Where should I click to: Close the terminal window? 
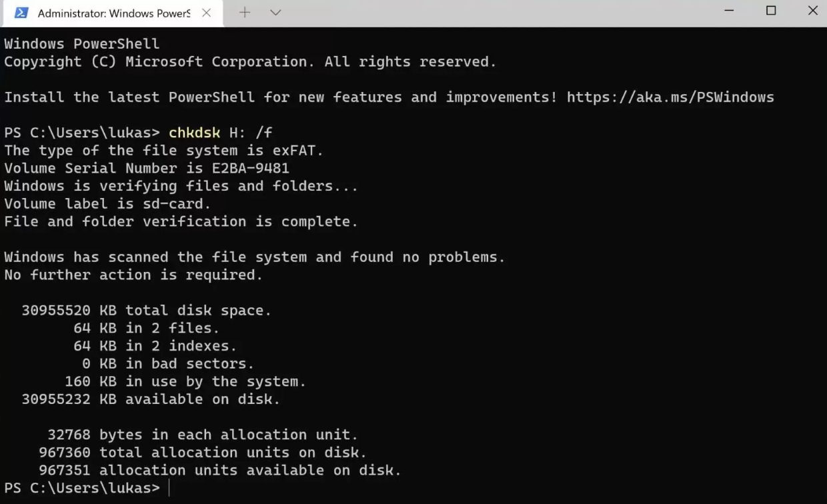812,11
